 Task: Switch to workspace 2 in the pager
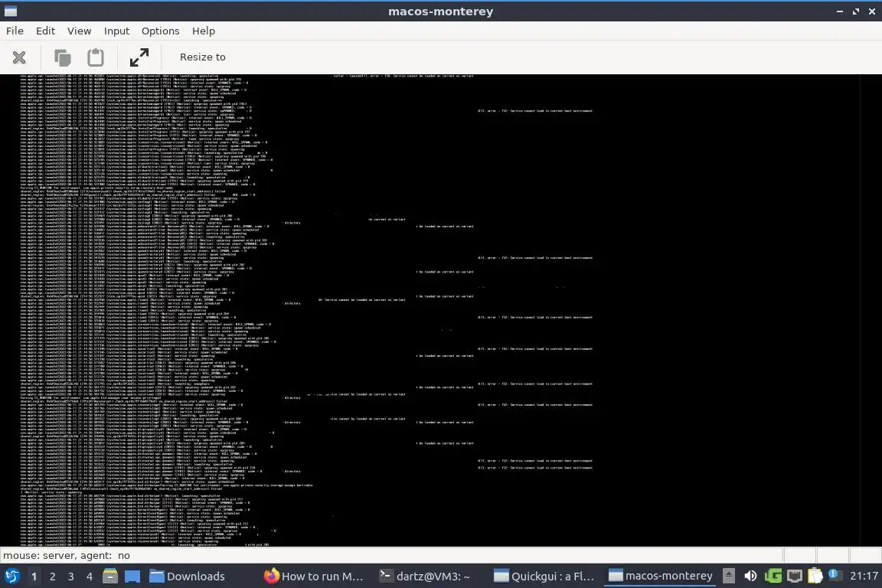tap(52, 577)
